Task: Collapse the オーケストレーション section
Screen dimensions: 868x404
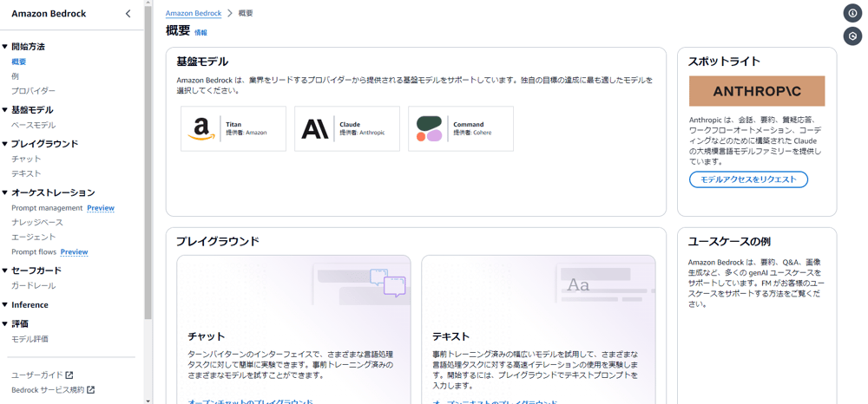Action: pos(5,192)
